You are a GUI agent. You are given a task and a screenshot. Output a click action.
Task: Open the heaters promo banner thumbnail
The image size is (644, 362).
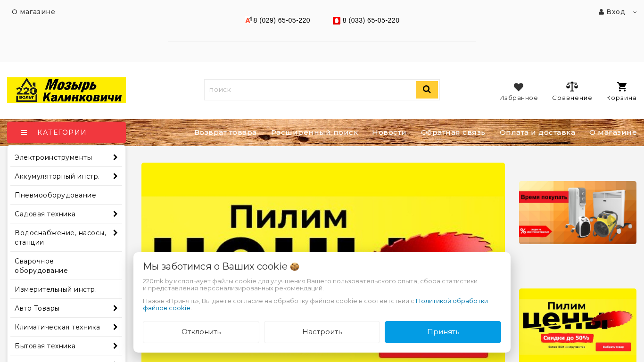click(x=578, y=213)
